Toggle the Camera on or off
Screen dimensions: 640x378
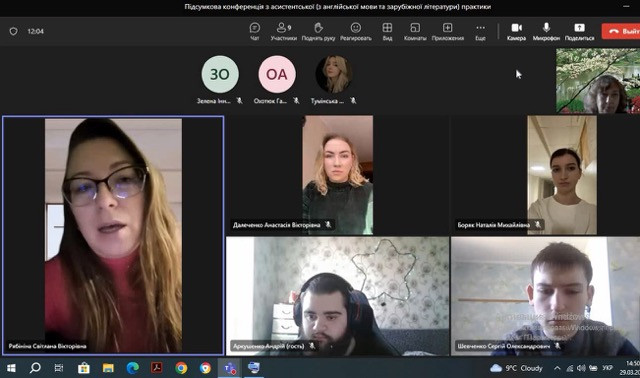pyautogui.click(x=516, y=31)
